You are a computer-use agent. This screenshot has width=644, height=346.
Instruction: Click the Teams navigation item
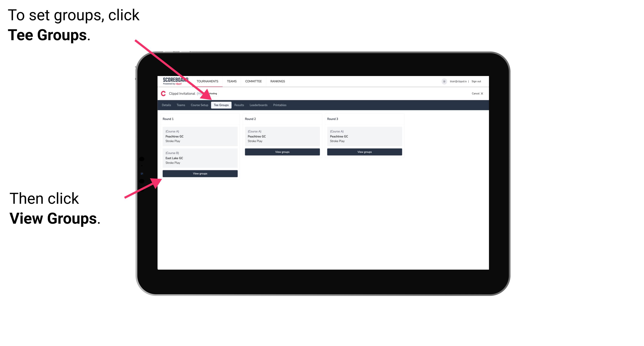181,105
